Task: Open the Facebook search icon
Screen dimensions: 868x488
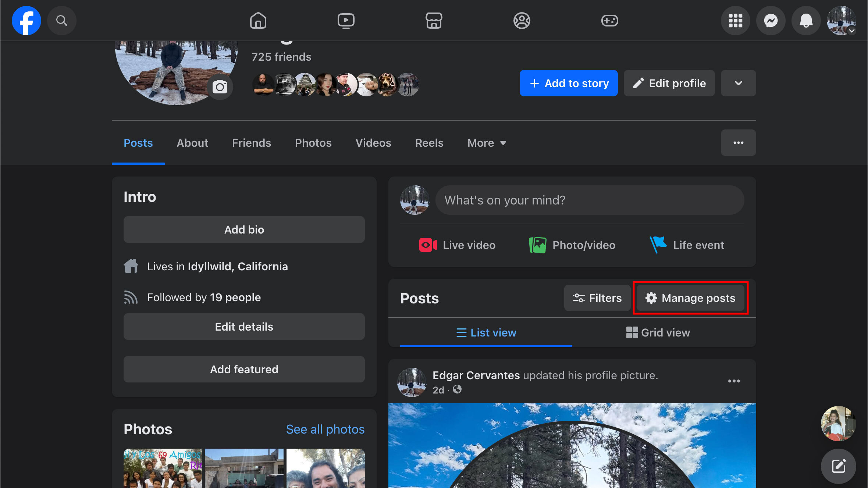Action: click(x=61, y=21)
